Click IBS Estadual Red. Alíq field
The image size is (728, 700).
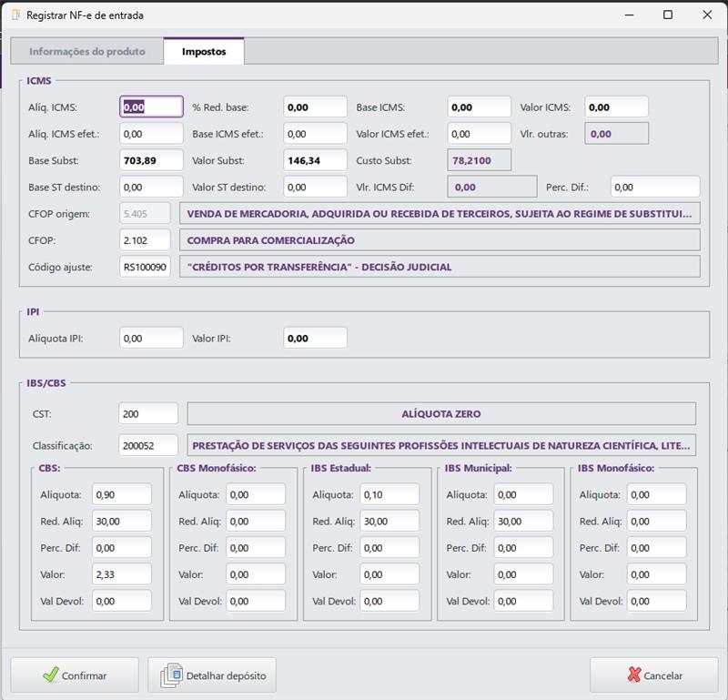389,522
